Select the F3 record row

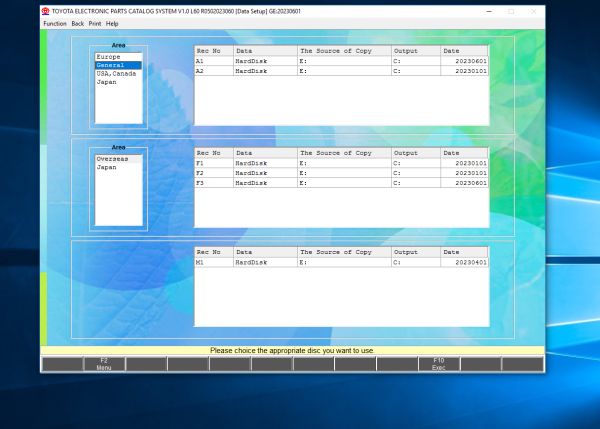click(x=341, y=183)
